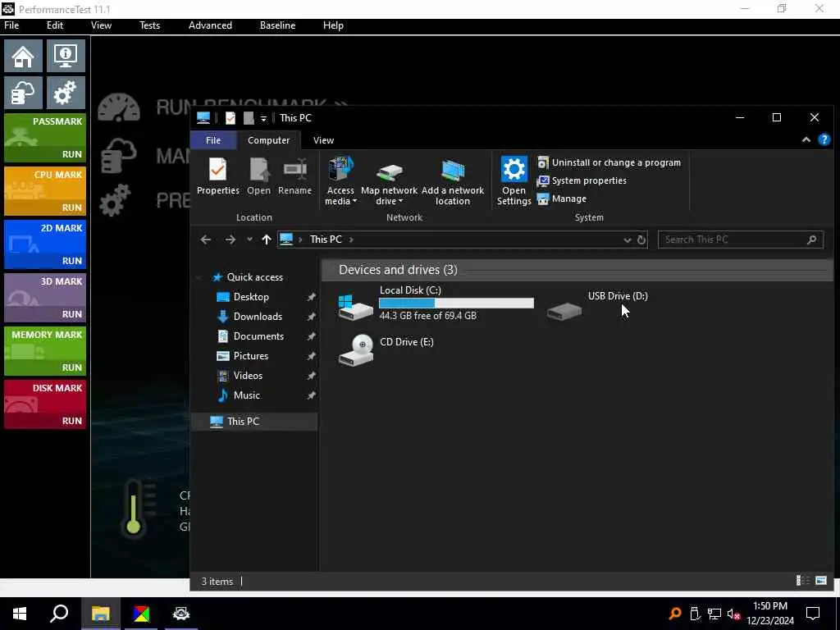Select Pictures in navigation pane
Image resolution: width=840 pixels, height=630 pixels.
250,356
